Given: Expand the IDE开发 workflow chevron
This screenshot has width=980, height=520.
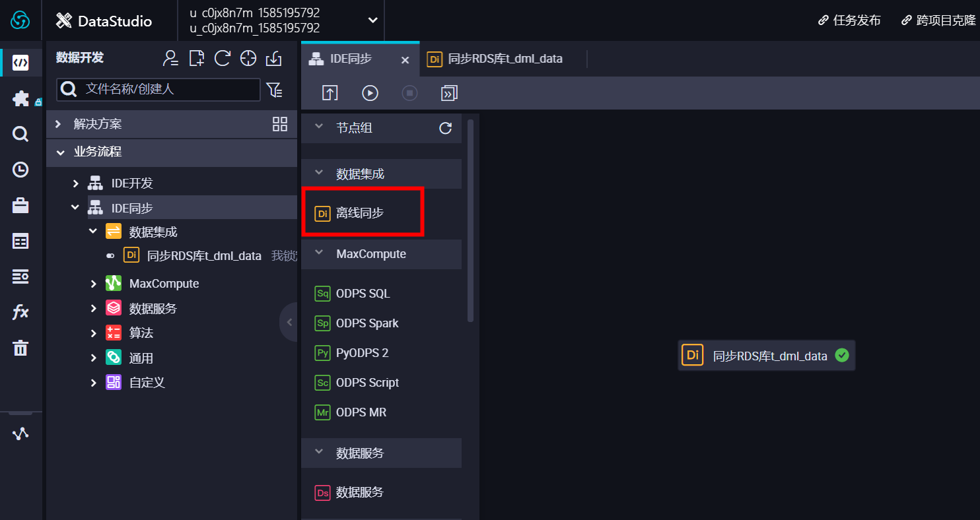Looking at the screenshot, I should [75, 183].
